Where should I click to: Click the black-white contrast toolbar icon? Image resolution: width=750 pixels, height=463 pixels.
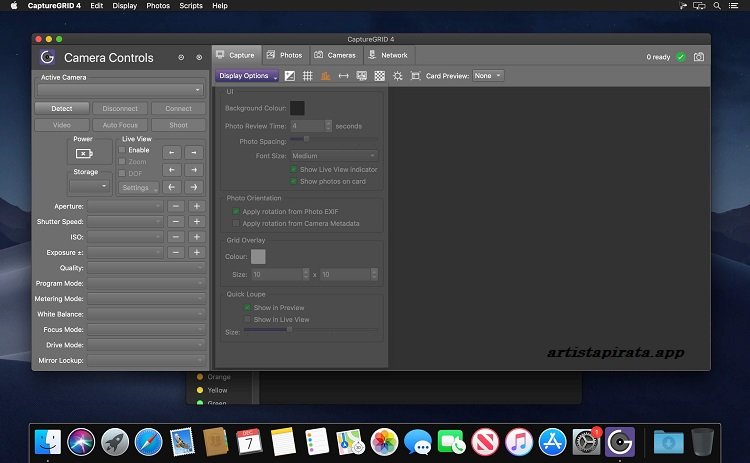[290, 76]
